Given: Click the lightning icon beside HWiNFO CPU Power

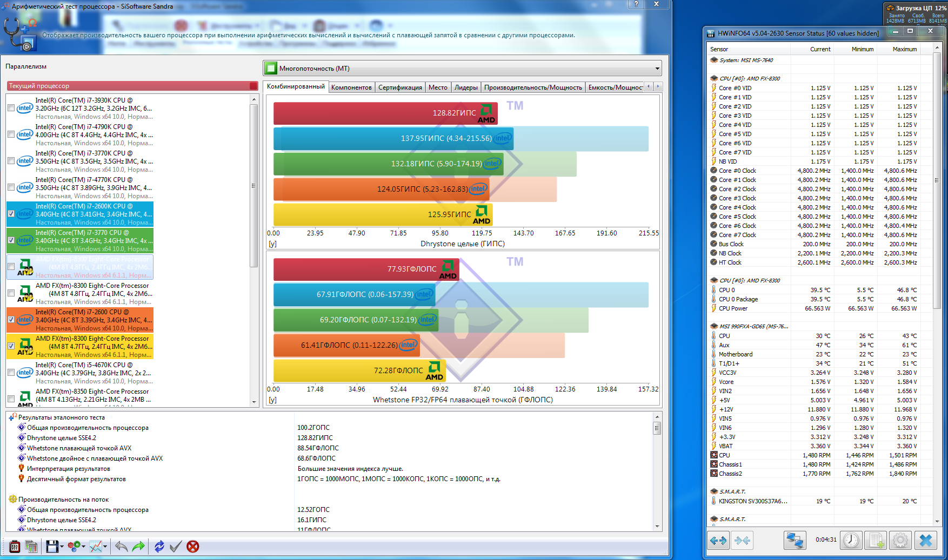Looking at the screenshot, I should 713,308.
